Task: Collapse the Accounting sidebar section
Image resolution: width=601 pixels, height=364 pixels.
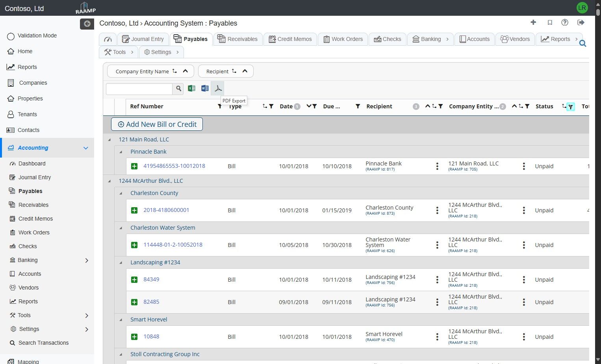Action: tap(85, 148)
